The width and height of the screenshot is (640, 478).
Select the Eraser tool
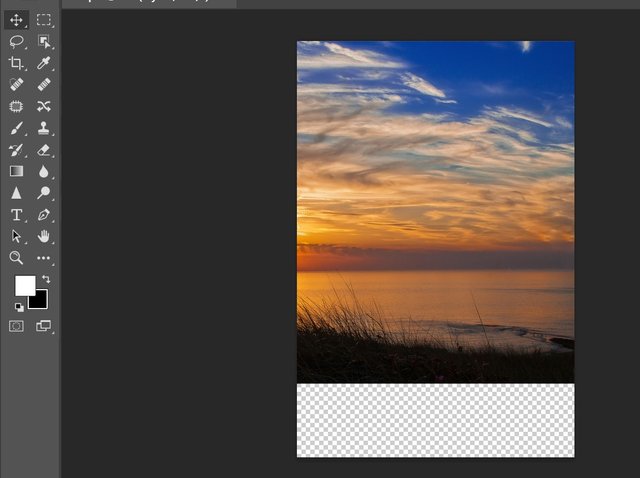(x=44, y=150)
